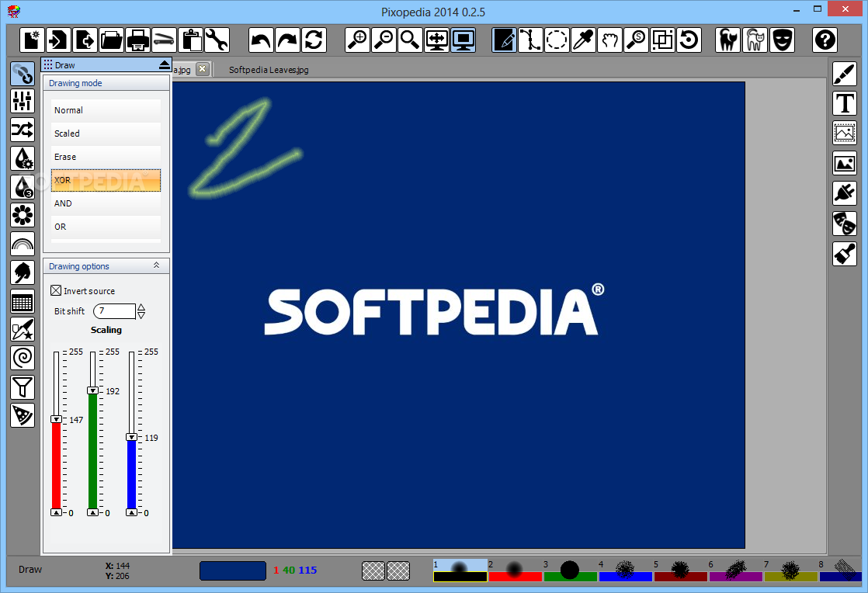Click the shuffle arrows icon in left sidebar
This screenshot has height=593, width=868.
point(23,130)
